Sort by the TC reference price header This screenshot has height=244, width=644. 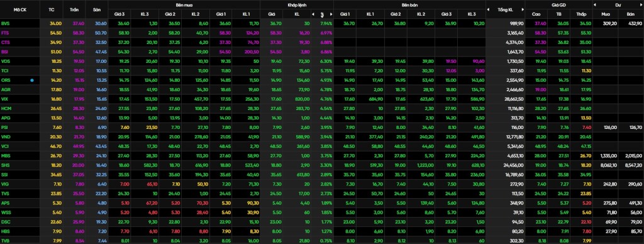coord(52,9)
